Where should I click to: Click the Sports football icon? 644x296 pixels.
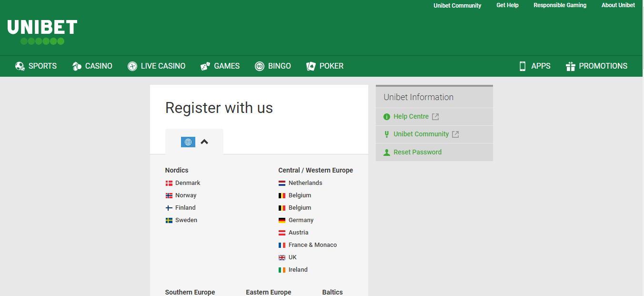pyautogui.click(x=20, y=66)
